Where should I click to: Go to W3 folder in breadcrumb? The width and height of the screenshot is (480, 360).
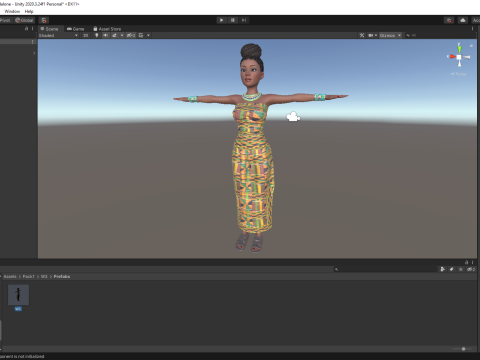pos(44,277)
